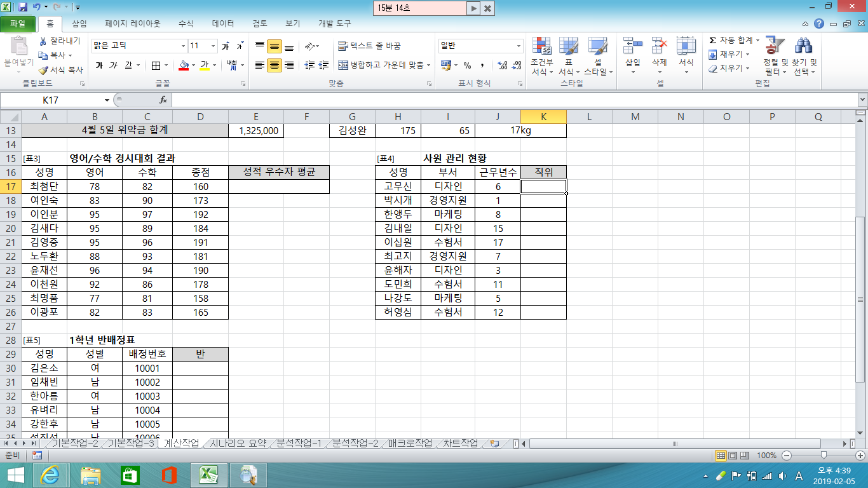Click the Insert Function fx icon
This screenshot has height=488, width=868.
pos(163,100)
